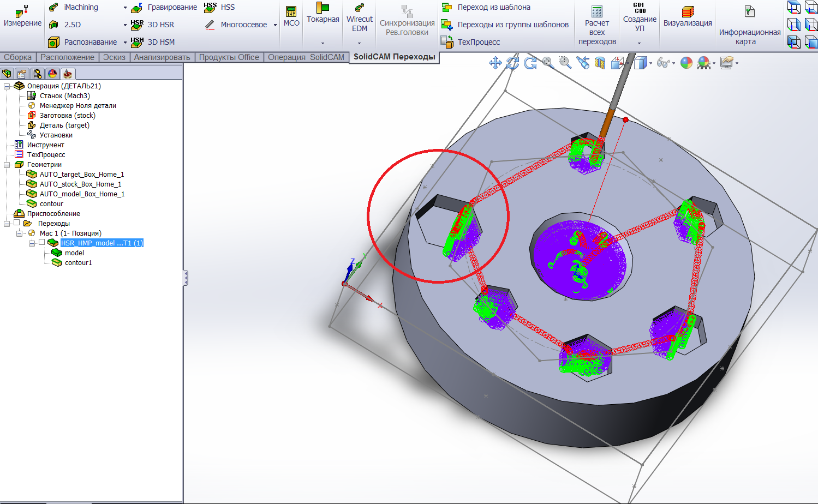Image resolution: width=818 pixels, height=504 pixels.
Task: Open the View Orientation icon
Action: [618, 63]
